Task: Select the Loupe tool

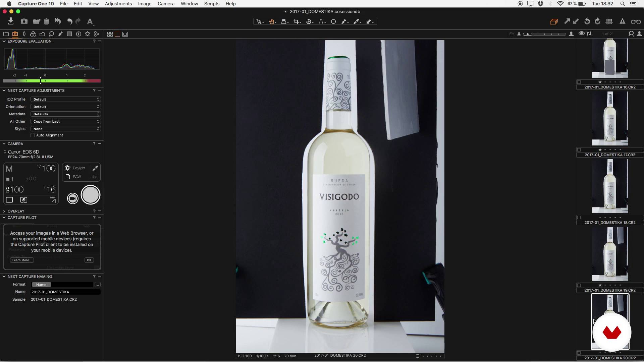Action: 285,21
